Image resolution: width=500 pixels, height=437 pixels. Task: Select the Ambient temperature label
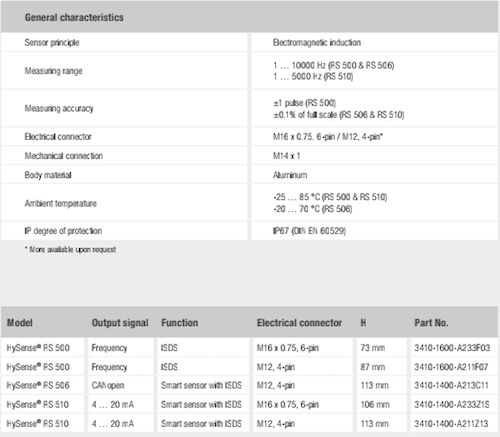pyautogui.click(x=61, y=203)
